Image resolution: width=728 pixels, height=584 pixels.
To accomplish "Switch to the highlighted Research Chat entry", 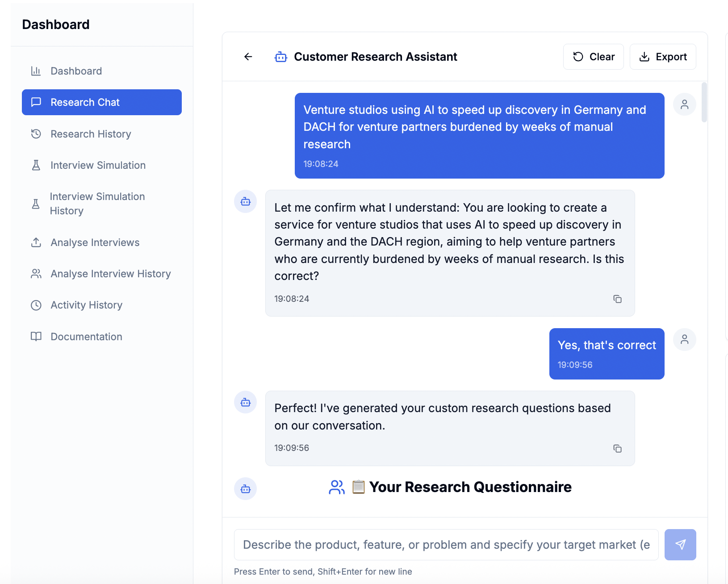I will [x=101, y=102].
